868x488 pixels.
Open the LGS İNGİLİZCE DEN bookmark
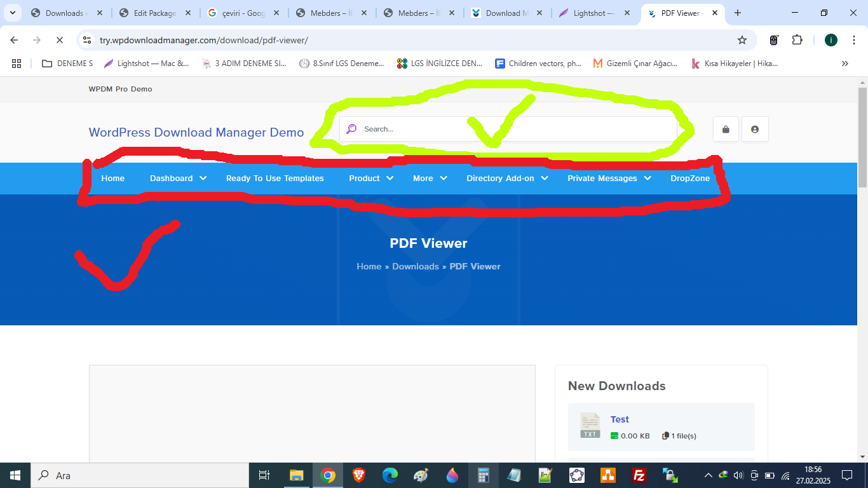point(440,64)
